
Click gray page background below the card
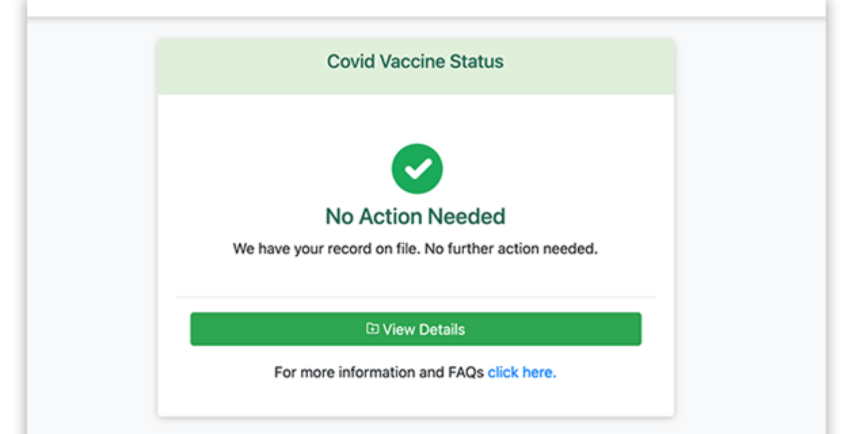point(415,426)
